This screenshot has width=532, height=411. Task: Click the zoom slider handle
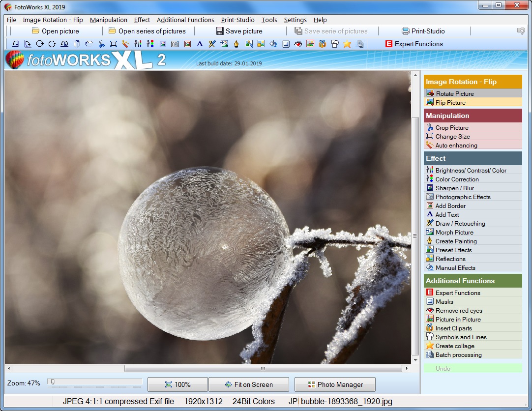click(x=52, y=382)
